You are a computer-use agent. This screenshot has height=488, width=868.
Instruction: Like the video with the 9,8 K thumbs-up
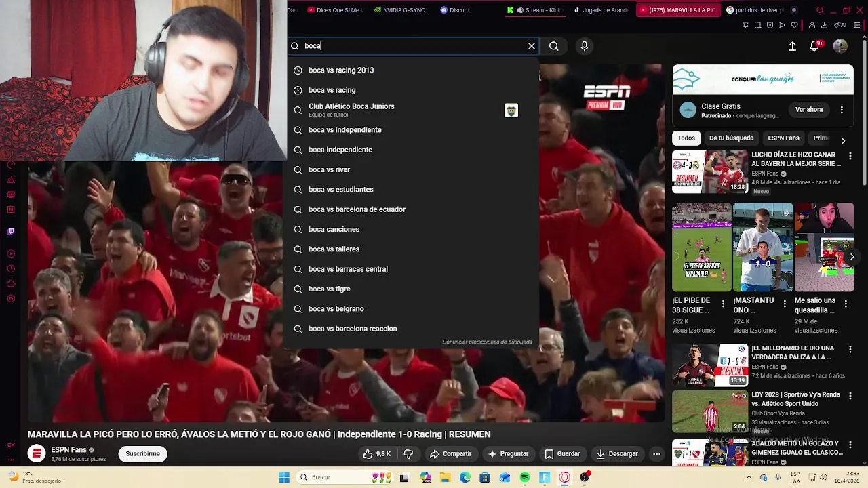(376, 454)
